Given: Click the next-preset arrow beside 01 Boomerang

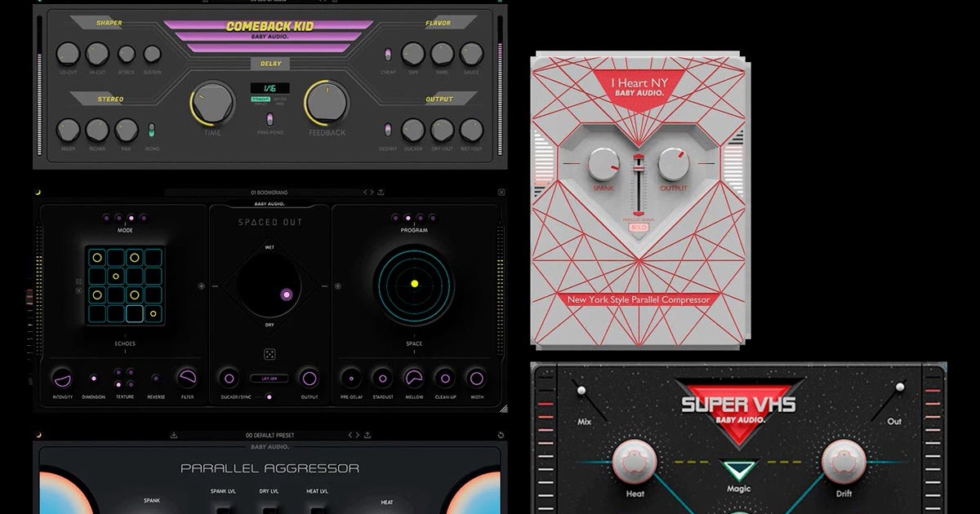Looking at the screenshot, I should tap(372, 192).
